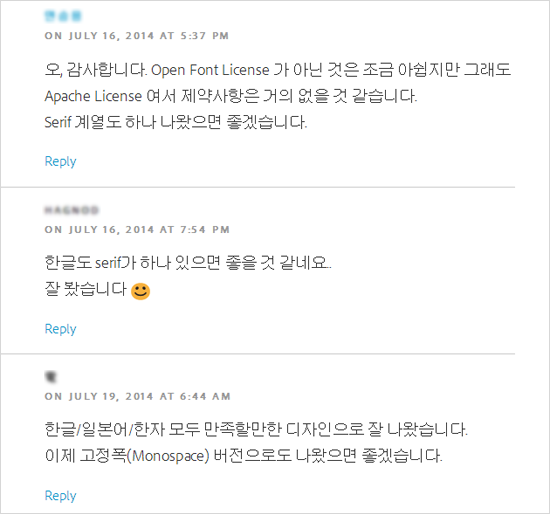Click the text '잘 봤습니다' beside the smiley
Viewport: 550px width, 514px height.
tap(85, 289)
